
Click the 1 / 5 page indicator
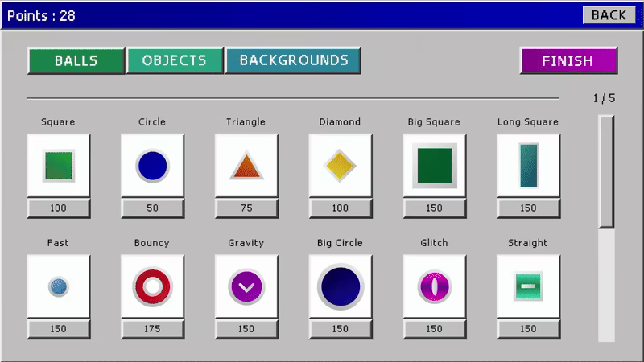pyautogui.click(x=605, y=98)
